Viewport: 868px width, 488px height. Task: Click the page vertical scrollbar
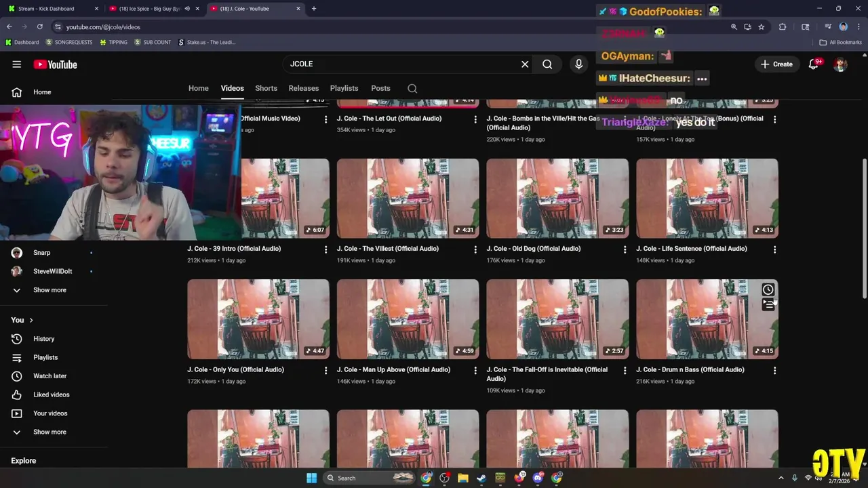tap(864, 228)
